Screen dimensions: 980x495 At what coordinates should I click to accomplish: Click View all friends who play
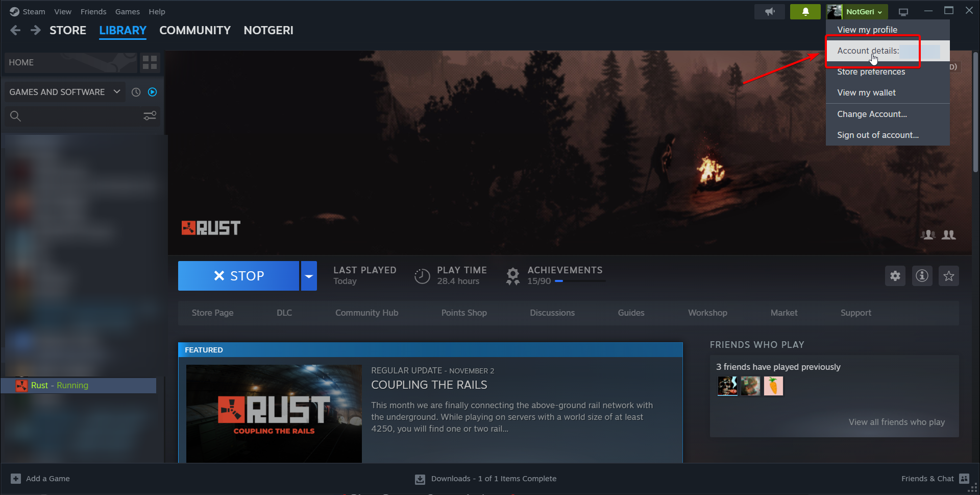click(897, 422)
